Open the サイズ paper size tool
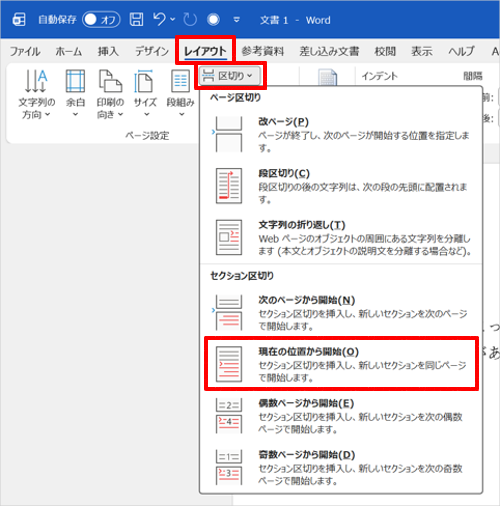The width and height of the screenshot is (500, 506). coord(145,94)
